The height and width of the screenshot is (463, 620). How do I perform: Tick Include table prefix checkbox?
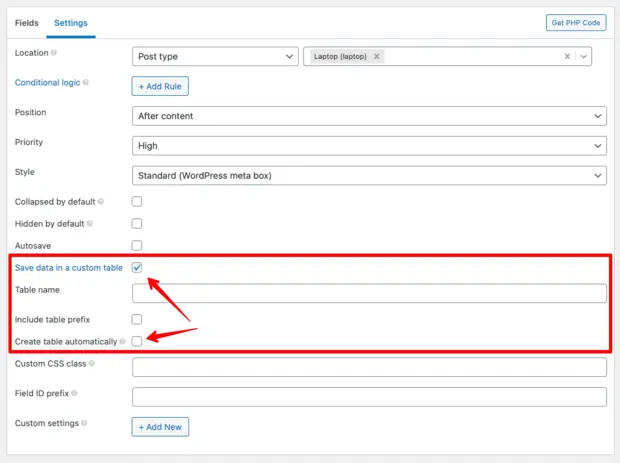137,319
